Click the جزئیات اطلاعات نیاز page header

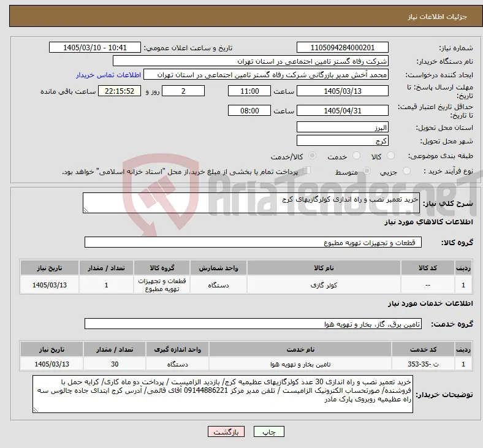[438, 17]
